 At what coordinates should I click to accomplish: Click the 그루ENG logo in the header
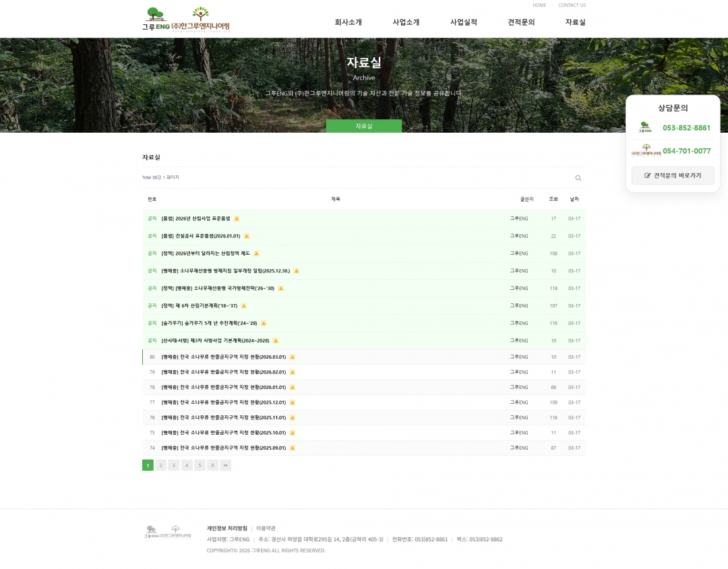point(156,20)
